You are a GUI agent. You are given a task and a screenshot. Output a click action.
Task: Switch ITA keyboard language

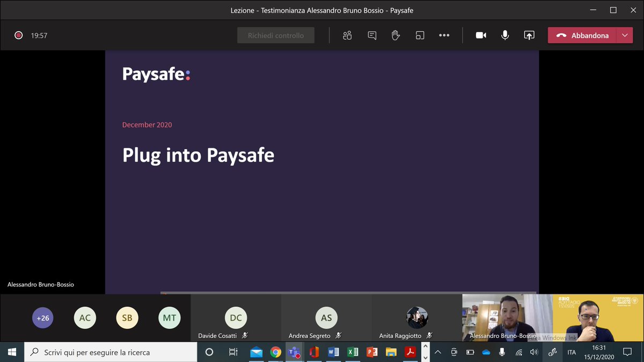tap(572, 352)
